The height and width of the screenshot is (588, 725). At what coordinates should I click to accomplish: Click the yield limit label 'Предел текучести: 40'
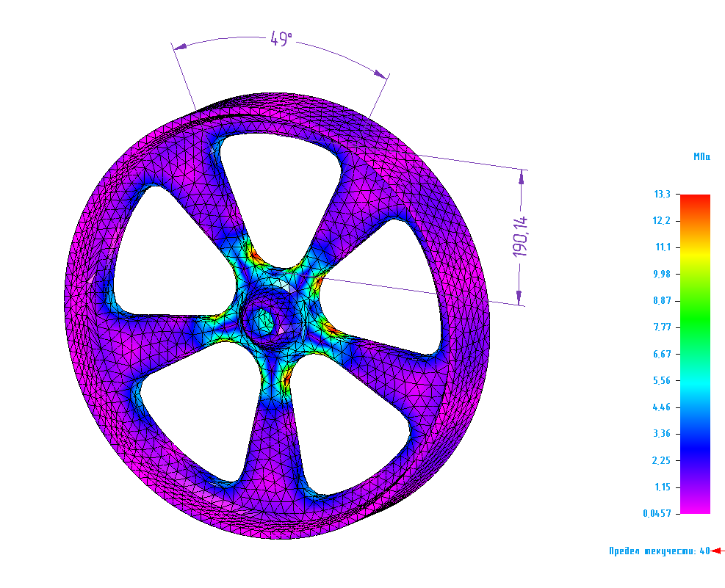point(660,551)
